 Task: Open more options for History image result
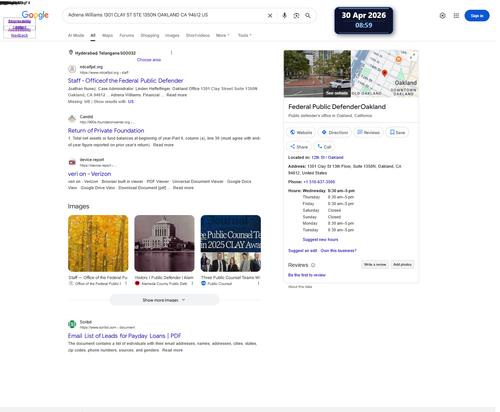point(192,283)
